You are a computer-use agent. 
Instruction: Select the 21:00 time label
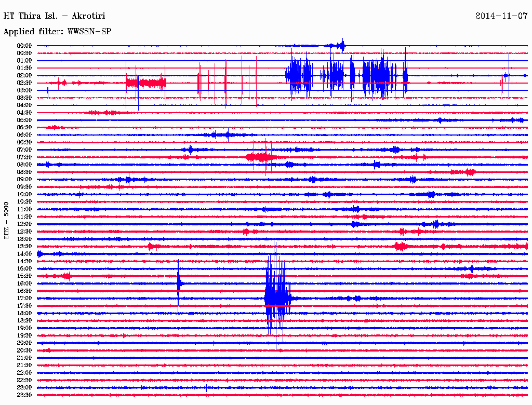24,358
